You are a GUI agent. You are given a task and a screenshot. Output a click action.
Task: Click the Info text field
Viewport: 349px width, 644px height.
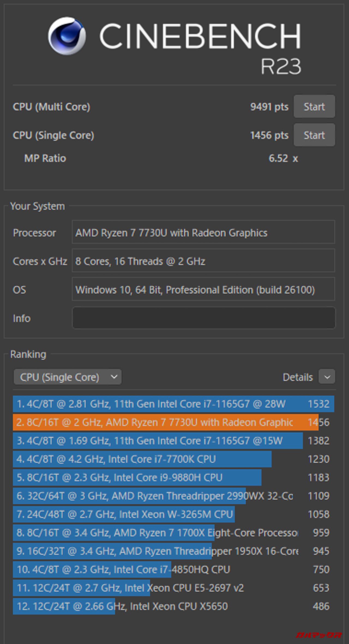click(x=203, y=318)
